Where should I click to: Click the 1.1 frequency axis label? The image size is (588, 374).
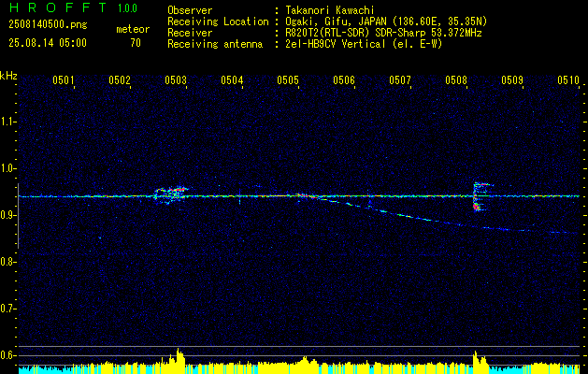click(7, 122)
